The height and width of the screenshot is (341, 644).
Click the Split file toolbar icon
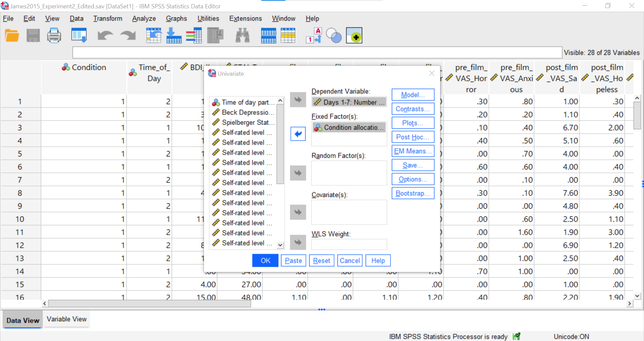268,36
